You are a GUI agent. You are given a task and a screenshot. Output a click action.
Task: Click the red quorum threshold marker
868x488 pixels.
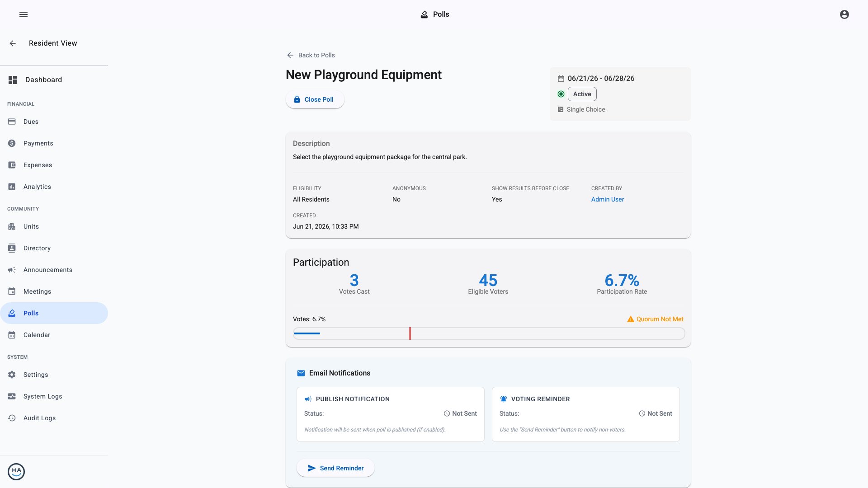click(x=410, y=333)
